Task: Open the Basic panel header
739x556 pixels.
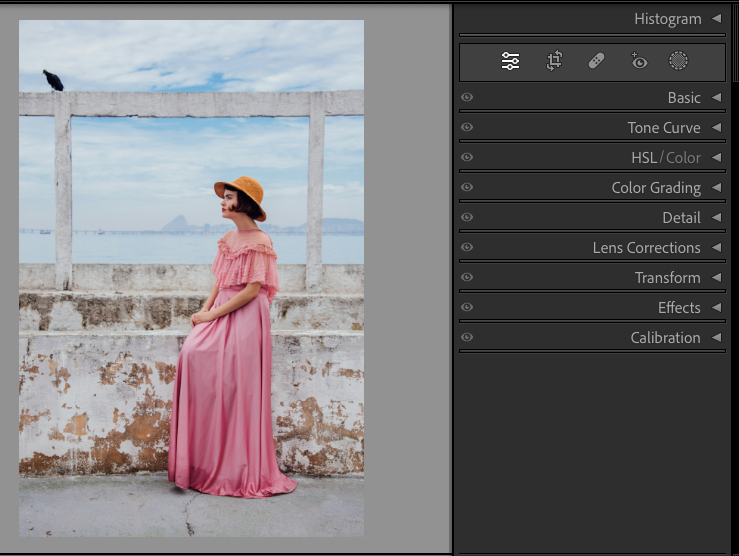Action: click(684, 98)
